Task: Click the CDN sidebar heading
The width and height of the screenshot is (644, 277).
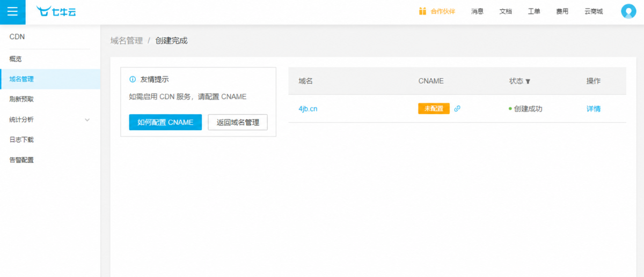Action: pos(17,37)
